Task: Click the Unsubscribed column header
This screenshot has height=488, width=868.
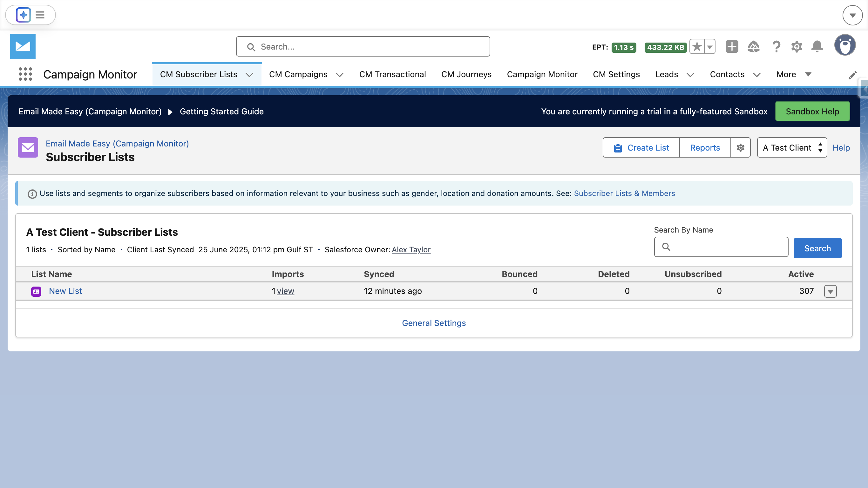Action: pos(693,274)
